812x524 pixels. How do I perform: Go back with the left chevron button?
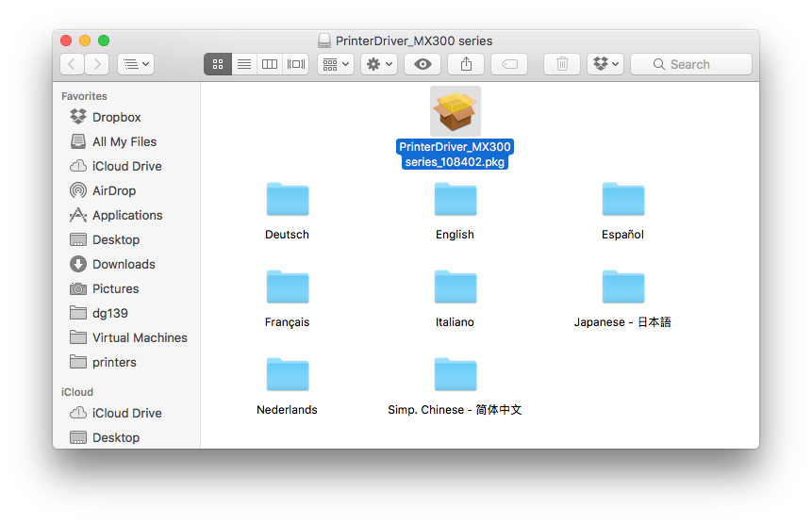click(72, 64)
